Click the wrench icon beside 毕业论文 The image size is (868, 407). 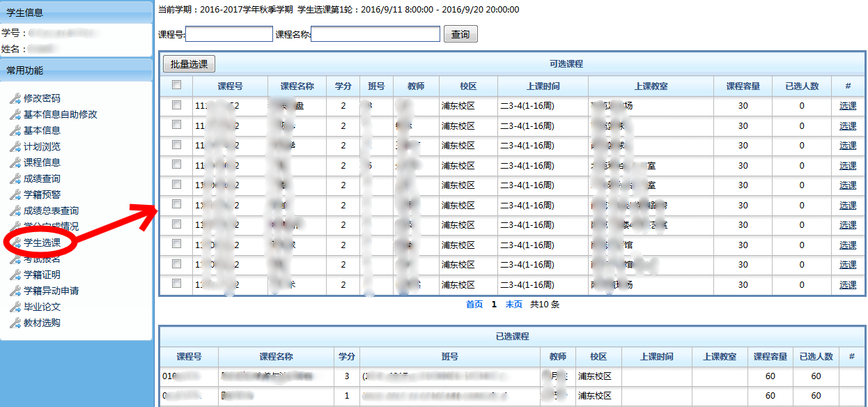pyautogui.click(x=15, y=307)
